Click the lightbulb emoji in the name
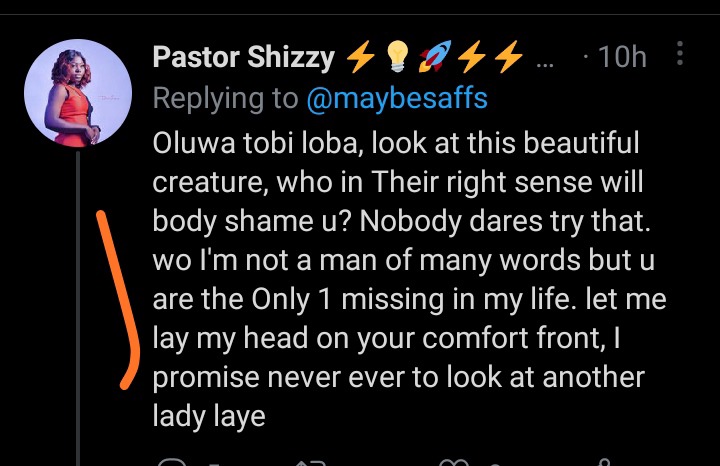This screenshot has width=720, height=466. click(x=397, y=56)
